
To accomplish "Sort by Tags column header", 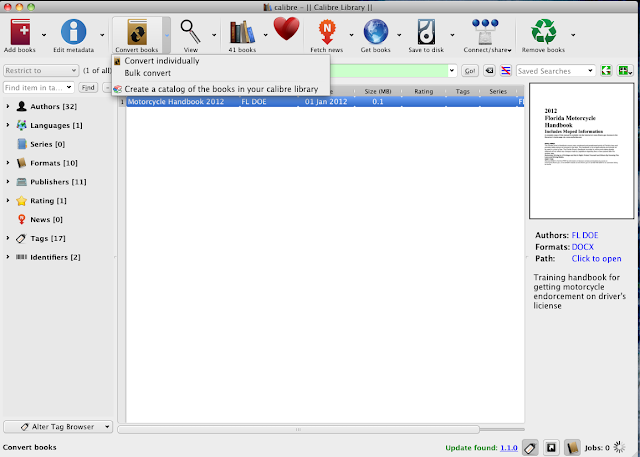I will 462,91.
